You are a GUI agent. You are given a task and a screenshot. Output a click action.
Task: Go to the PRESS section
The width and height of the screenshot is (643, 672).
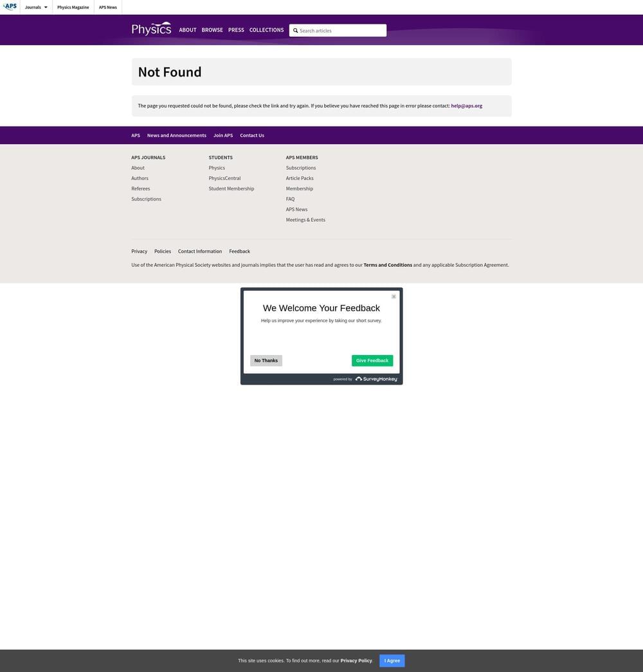[236, 30]
